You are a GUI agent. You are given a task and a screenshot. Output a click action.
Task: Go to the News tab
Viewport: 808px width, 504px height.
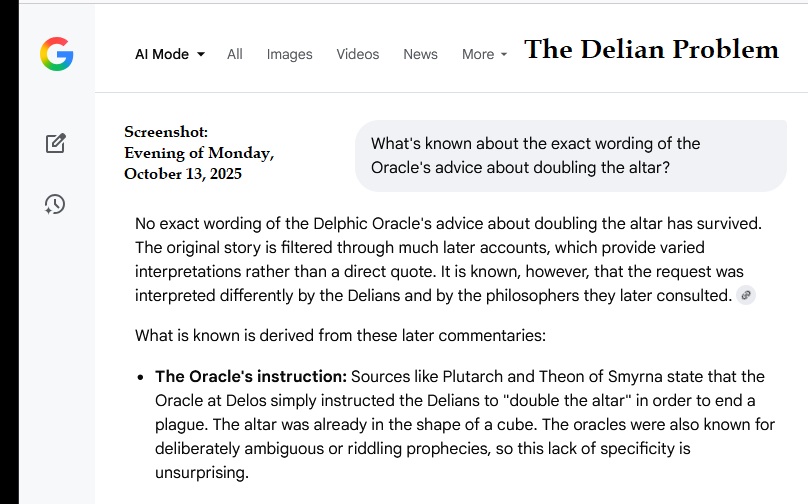click(420, 54)
